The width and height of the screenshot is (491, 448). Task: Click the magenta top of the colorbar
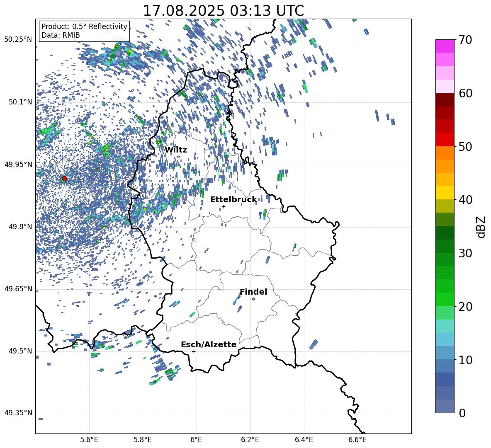[x=445, y=46]
